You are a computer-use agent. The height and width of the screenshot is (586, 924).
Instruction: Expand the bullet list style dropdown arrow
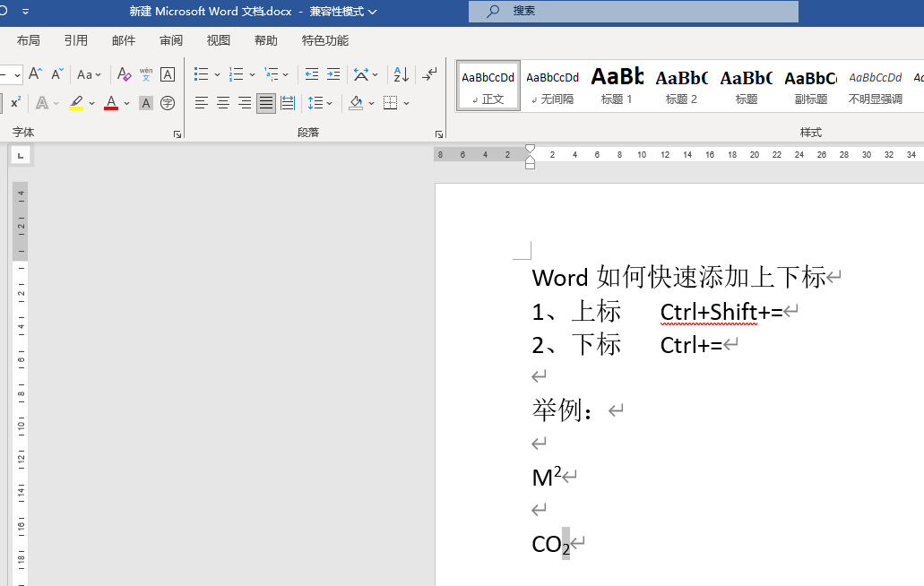(218, 74)
